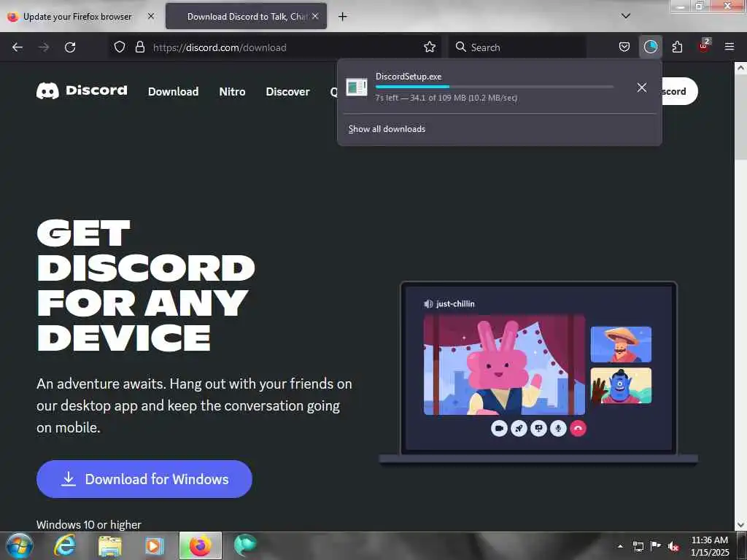Screen dimensions: 747x560
Task: Show hidden system tray icons
Action: tap(620, 546)
